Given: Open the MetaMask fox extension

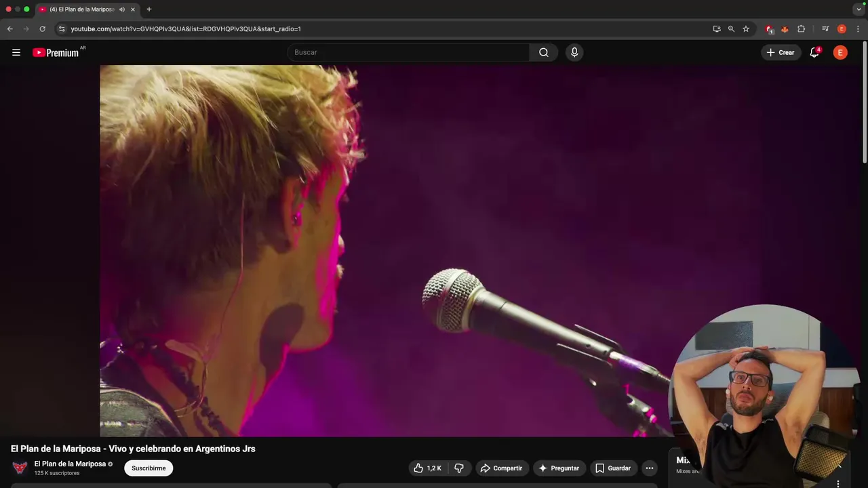Looking at the screenshot, I should click(x=785, y=29).
